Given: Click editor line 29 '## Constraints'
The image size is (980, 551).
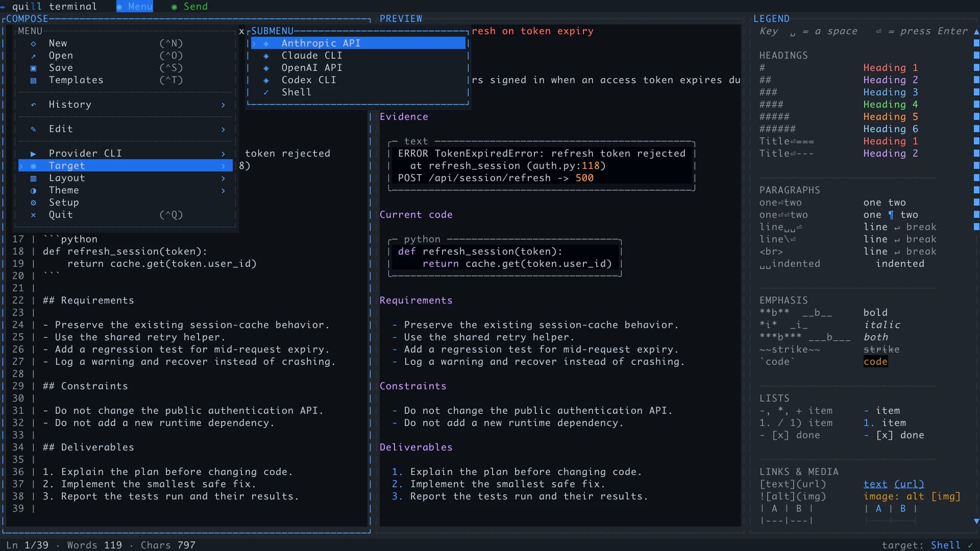Looking at the screenshot, I should pos(85,386).
